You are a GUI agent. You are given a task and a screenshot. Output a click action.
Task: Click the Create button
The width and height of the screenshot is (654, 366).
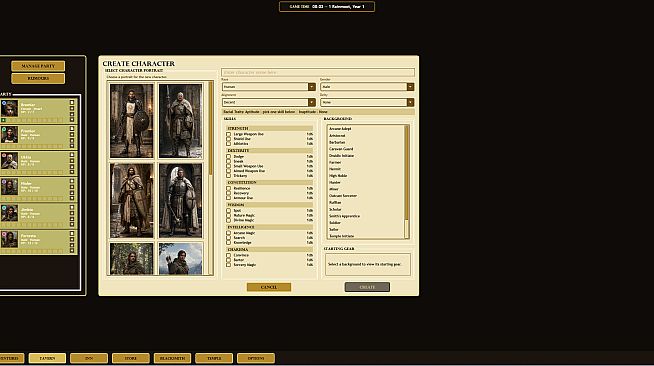point(367,287)
